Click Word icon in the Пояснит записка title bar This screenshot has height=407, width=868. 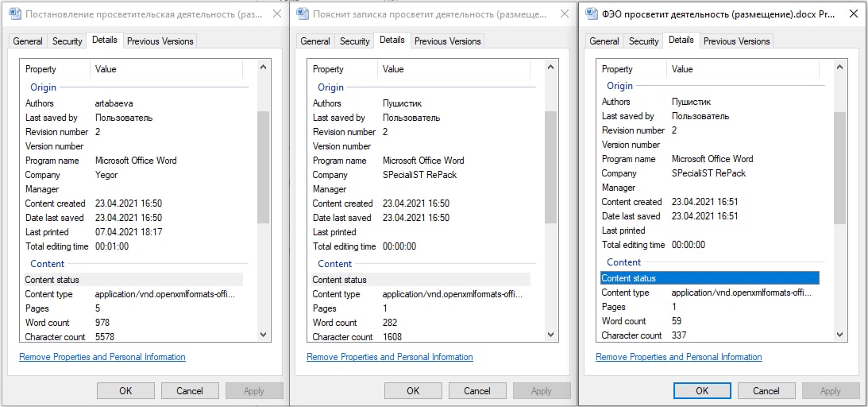click(x=302, y=14)
